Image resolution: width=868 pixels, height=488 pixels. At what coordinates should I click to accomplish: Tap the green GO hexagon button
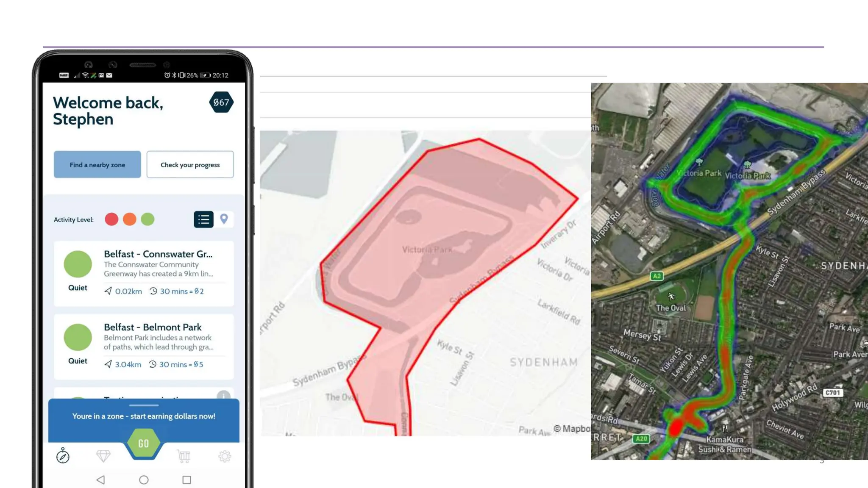tap(144, 443)
